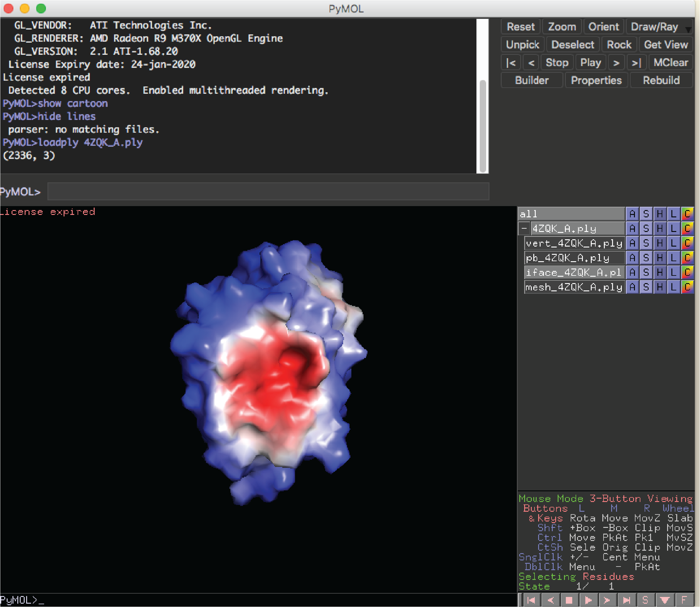This screenshot has width=700, height=607.
Task: Open Color menu for 4ZQK_A.ply group
Action: click(x=688, y=229)
